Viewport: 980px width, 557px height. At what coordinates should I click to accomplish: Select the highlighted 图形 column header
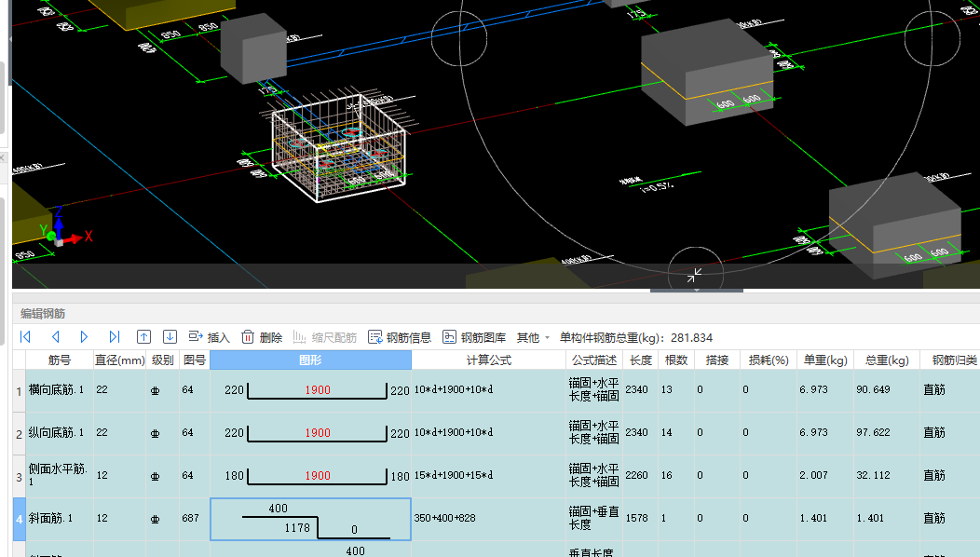pyautogui.click(x=310, y=360)
